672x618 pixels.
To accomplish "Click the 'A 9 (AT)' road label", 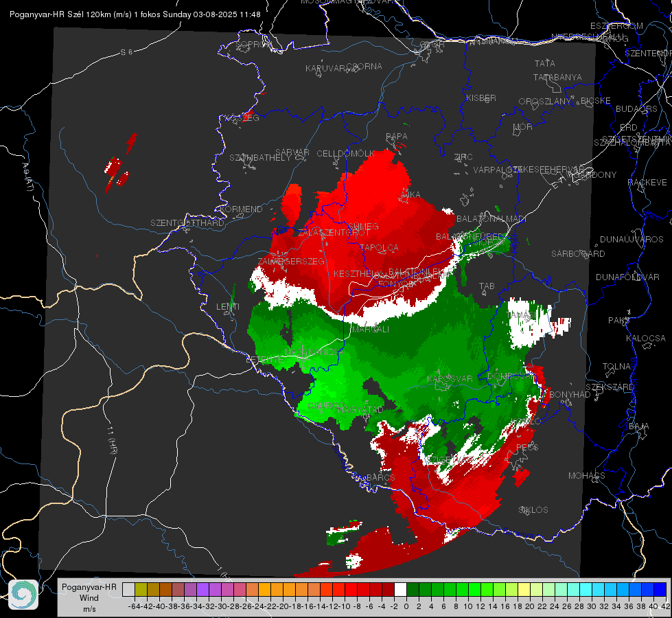I will [27, 177].
